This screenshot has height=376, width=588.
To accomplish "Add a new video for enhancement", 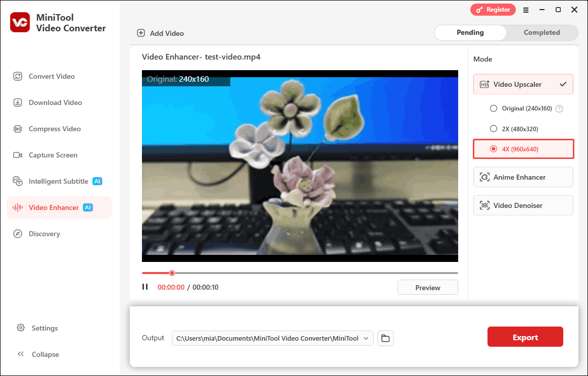I will [x=160, y=33].
